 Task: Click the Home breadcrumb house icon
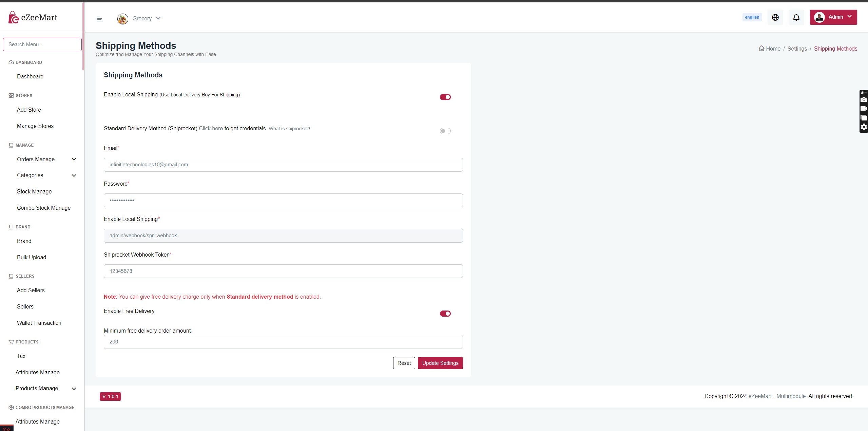pos(761,49)
